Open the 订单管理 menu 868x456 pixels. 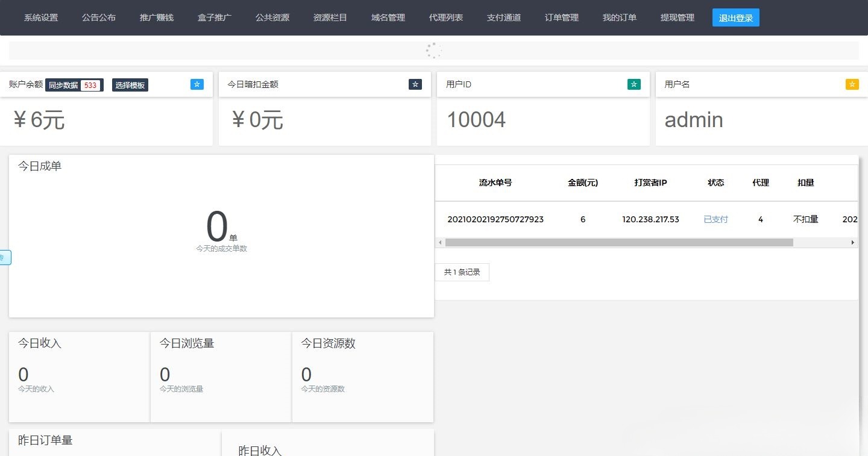[561, 17]
